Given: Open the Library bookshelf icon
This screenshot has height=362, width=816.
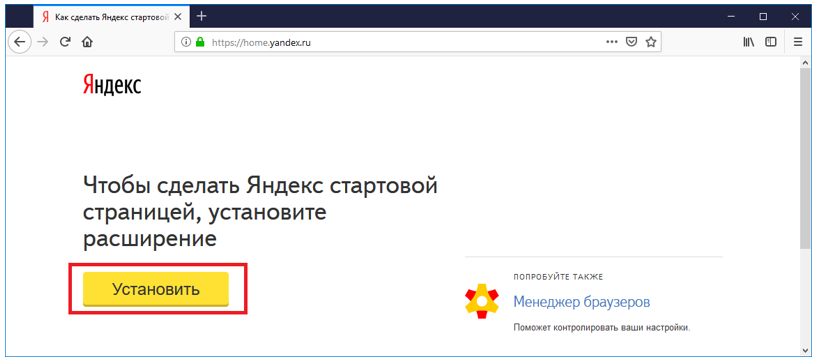Looking at the screenshot, I should [x=748, y=43].
